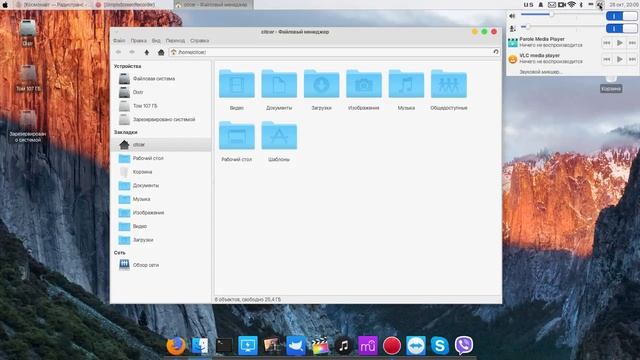This screenshot has height=360, width=640.
Task: Open the Правка menu
Action: pos(138,41)
